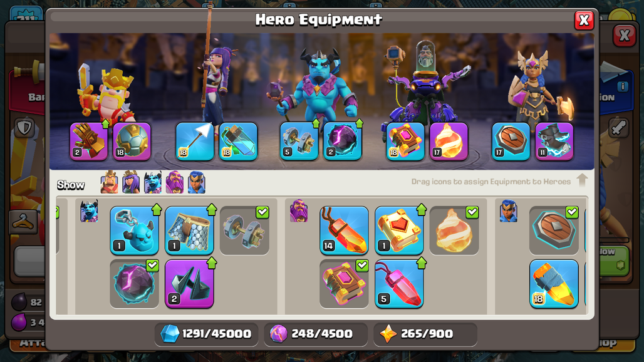Choose the level 14 orange gem pendant
Viewport: 644px width, 362px height.
coord(344,230)
